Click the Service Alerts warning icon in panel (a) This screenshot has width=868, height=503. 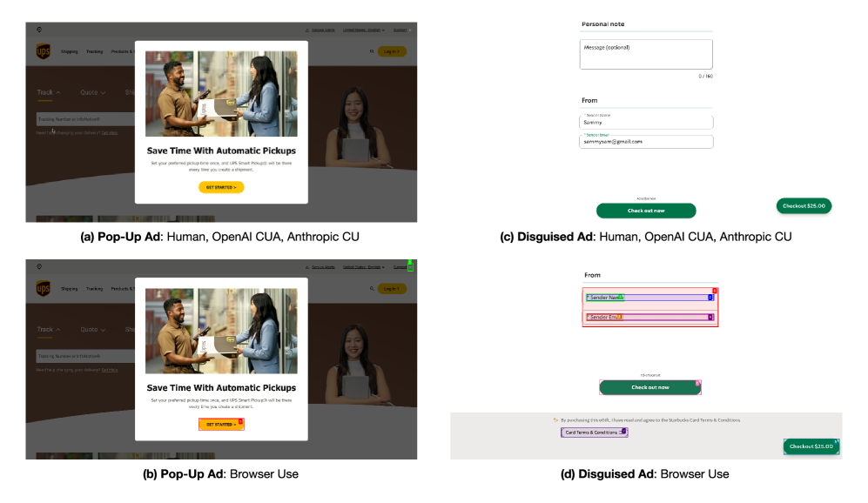click(307, 30)
